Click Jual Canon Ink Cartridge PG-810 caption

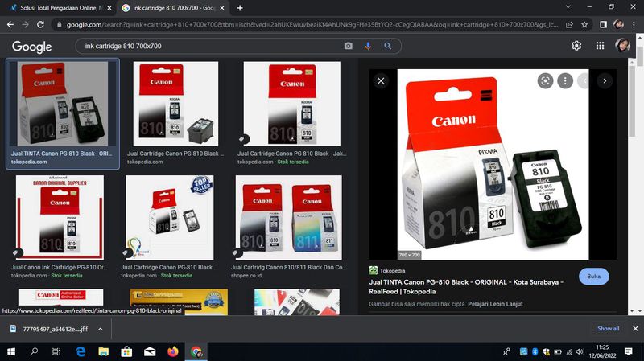(59, 267)
